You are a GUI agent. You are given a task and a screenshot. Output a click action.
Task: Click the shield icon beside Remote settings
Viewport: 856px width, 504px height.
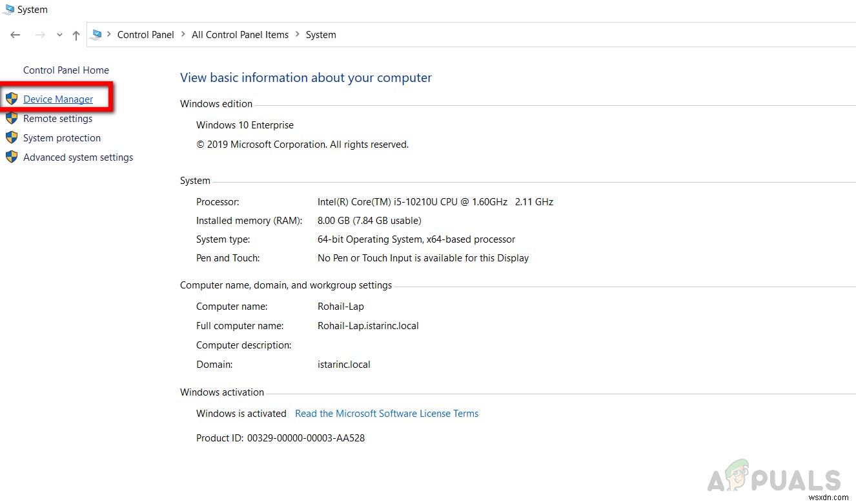(x=12, y=118)
